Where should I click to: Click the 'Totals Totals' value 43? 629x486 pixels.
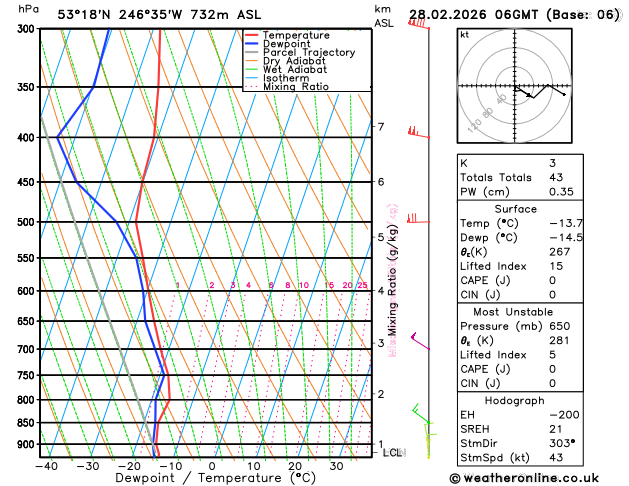[x=556, y=177]
